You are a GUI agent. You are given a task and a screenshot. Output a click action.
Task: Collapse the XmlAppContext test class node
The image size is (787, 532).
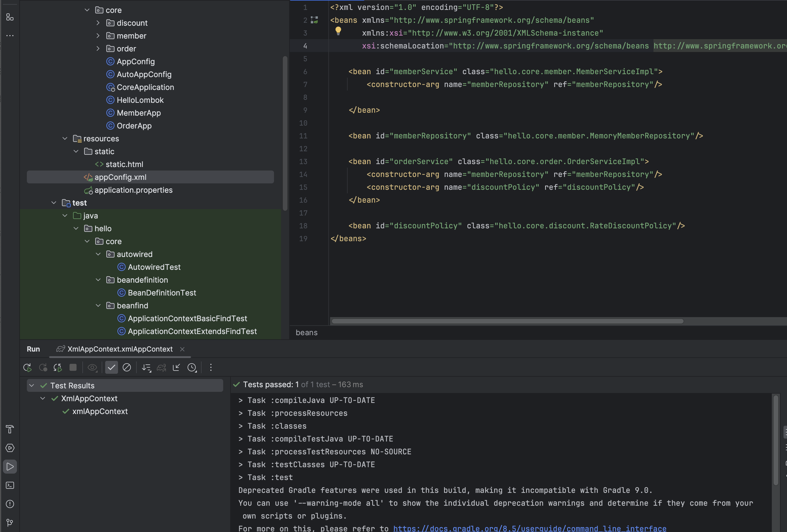click(43, 398)
